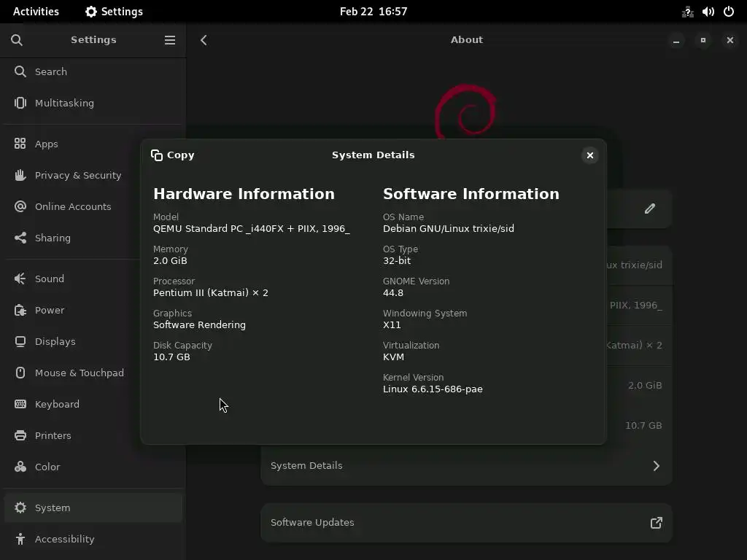Click the Graphics value Software Rendering
747x560 pixels.
[x=200, y=324]
